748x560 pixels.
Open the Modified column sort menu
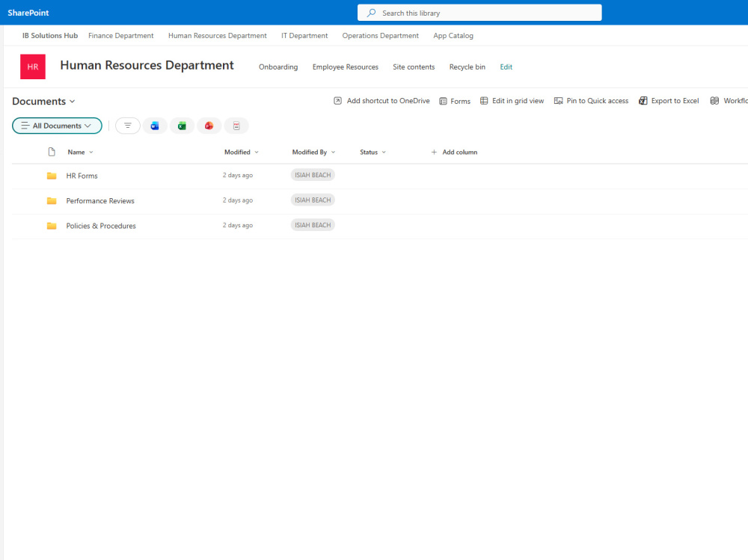pyautogui.click(x=242, y=153)
